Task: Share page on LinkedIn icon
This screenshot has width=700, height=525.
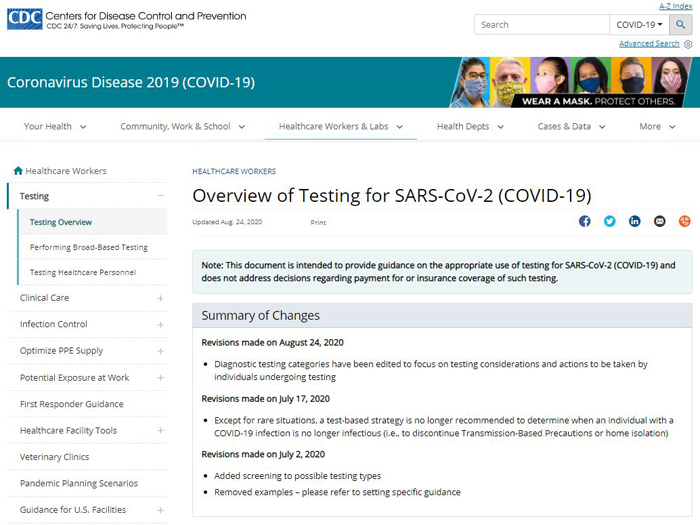Action: 634,221
